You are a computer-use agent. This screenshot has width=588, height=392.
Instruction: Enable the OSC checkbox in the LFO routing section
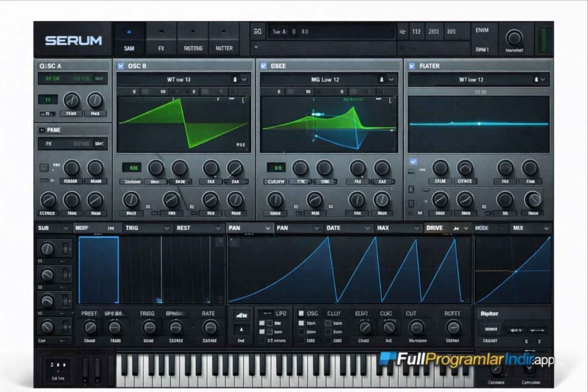pos(301,313)
